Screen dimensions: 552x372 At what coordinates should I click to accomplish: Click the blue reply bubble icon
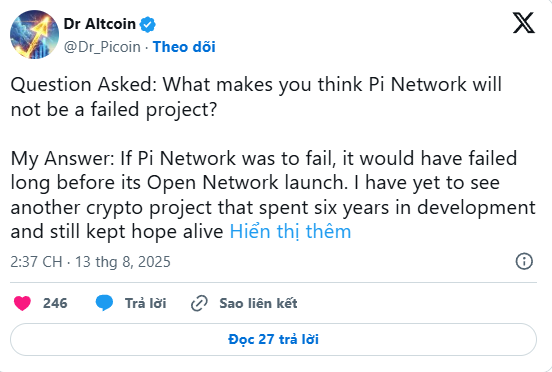point(105,303)
